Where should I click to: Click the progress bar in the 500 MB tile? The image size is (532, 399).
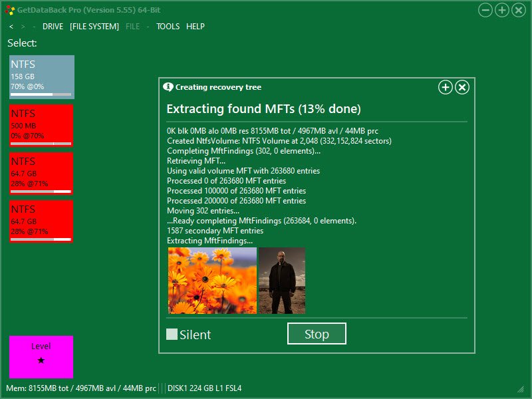(x=41, y=144)
